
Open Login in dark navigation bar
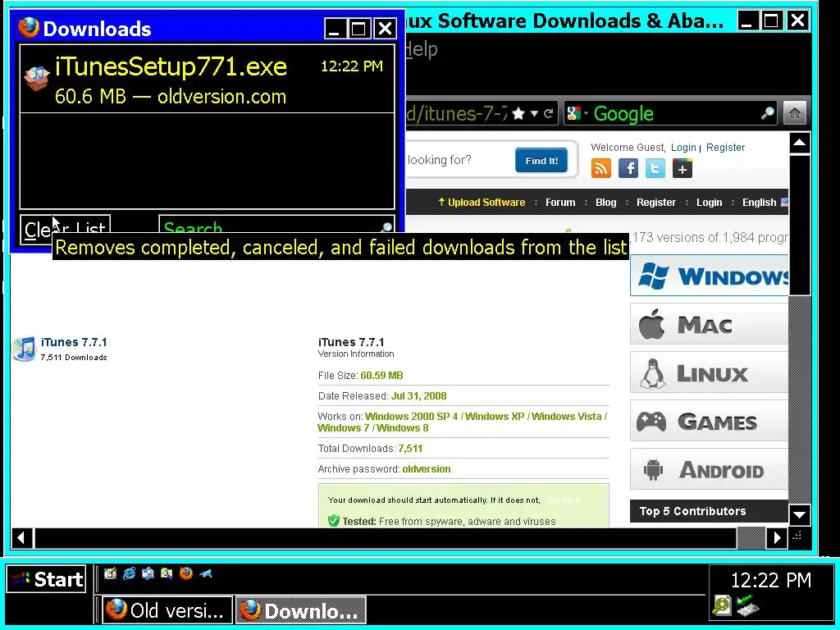(710, 203)
